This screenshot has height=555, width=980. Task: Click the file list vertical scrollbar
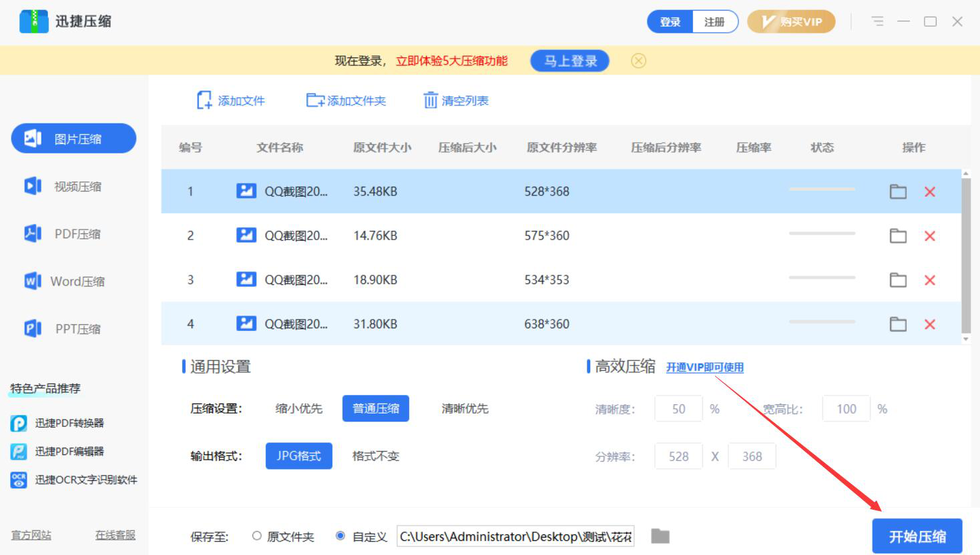click(x=965, y=255)
